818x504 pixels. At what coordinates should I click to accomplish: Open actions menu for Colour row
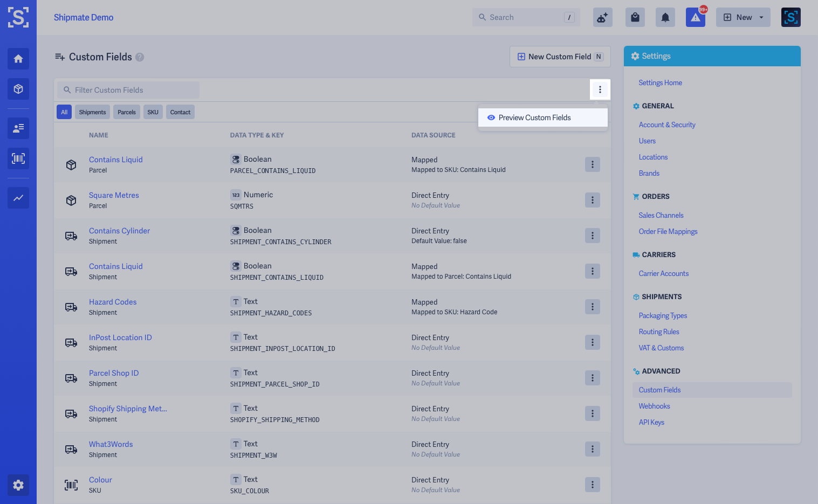coord(593,485)
